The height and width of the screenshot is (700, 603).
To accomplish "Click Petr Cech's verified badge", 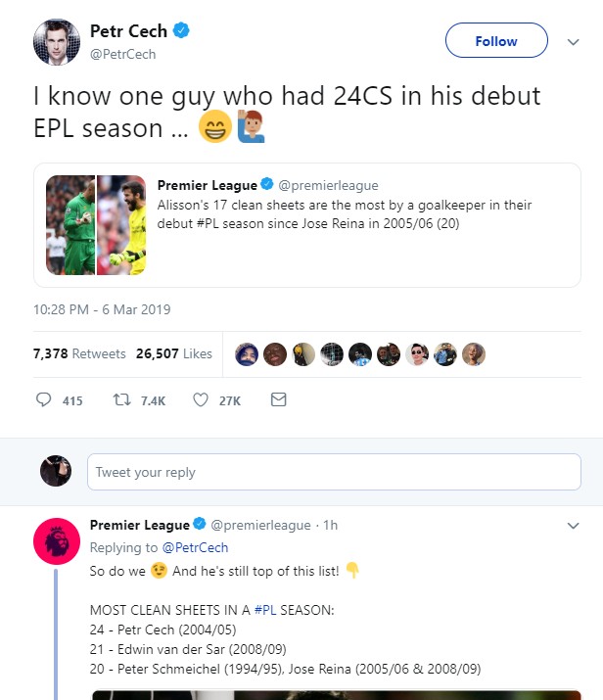I will [x=181, y=31].
